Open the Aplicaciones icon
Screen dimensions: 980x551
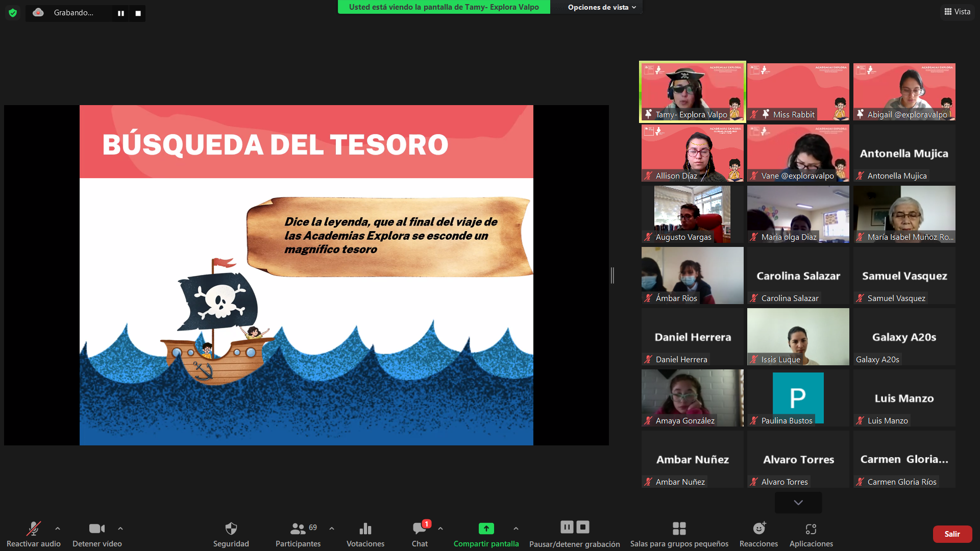click(811, 529)
